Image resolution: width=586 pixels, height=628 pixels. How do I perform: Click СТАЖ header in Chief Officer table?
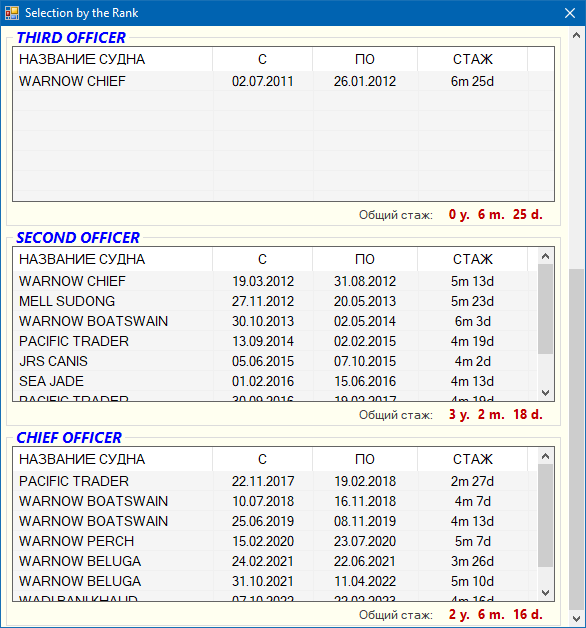pyautogui.click(x=473, y=459)
